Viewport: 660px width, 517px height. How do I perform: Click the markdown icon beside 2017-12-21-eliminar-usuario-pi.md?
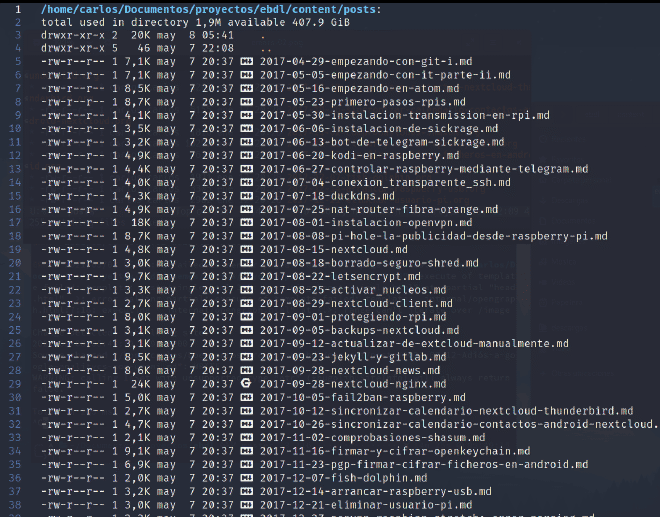[247, 505]
